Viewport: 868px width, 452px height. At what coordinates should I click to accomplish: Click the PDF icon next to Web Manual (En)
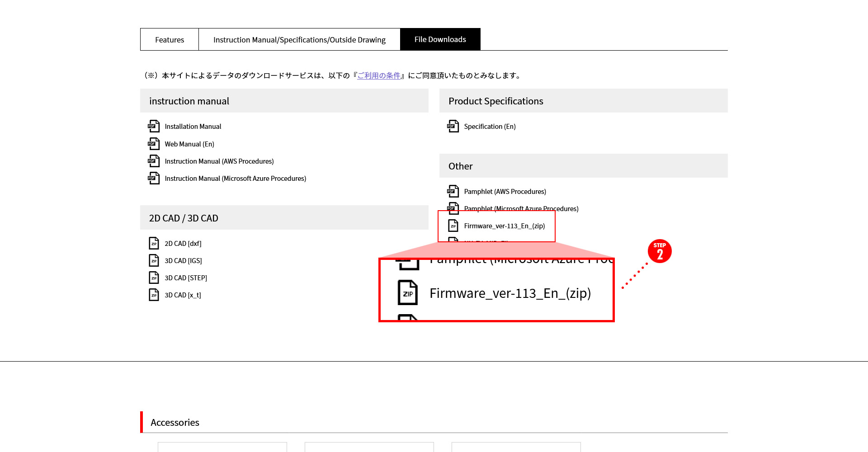154,144
